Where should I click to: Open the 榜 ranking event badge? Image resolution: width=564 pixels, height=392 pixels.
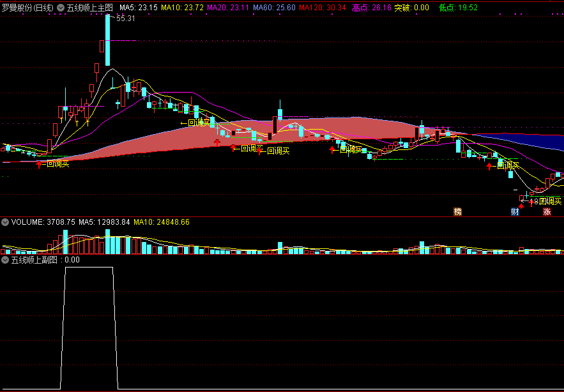457,212
